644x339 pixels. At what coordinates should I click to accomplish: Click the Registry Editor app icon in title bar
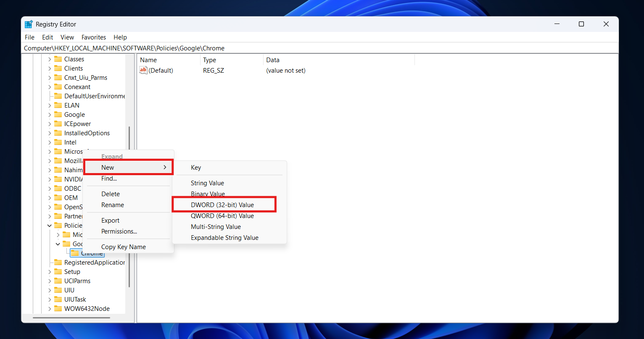coord(29,24)
